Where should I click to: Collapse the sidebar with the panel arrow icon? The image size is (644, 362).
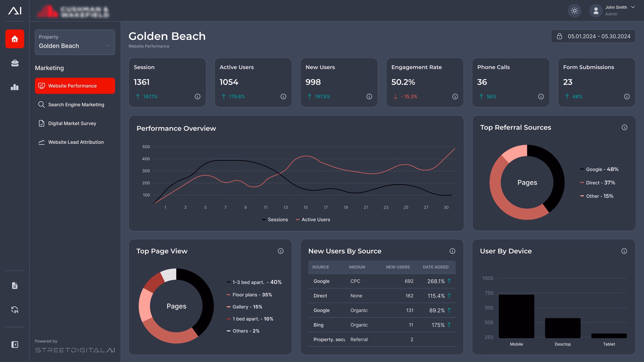[x=15, y=345]
